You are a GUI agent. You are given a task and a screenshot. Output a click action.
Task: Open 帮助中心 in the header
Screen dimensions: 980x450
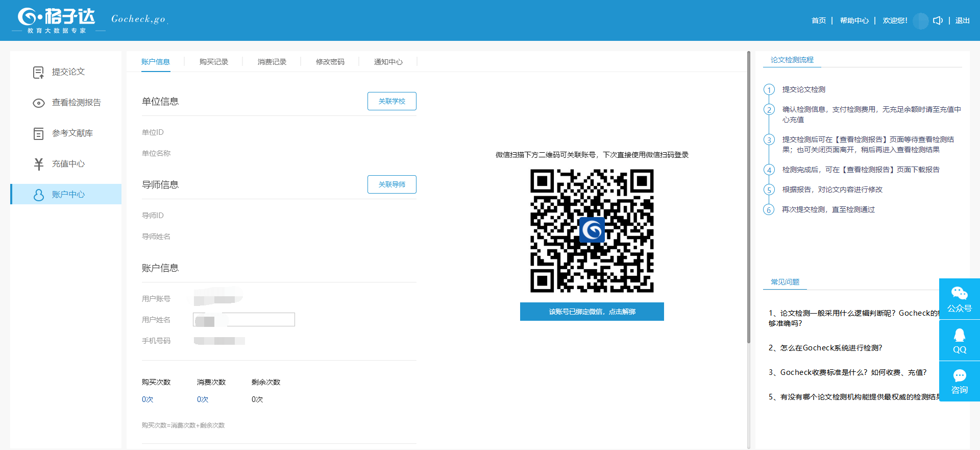click(854, 20)
